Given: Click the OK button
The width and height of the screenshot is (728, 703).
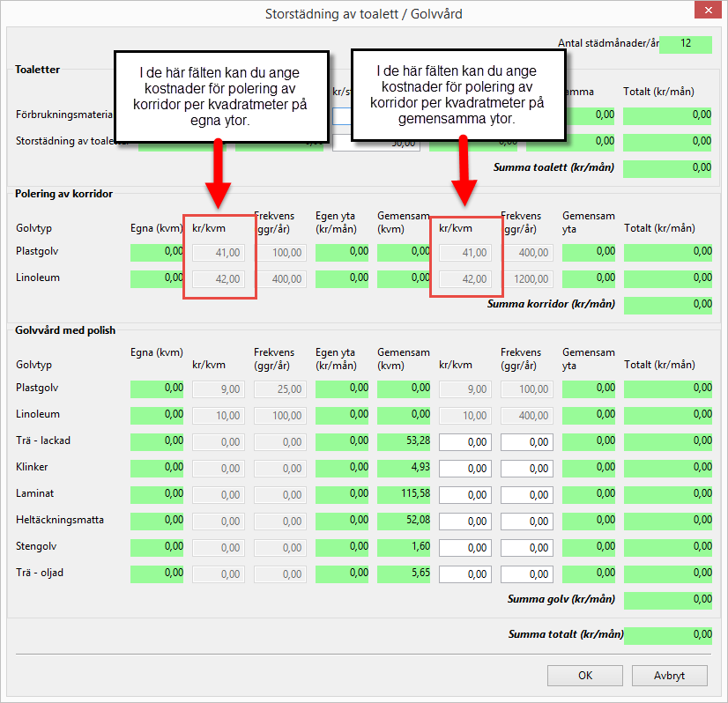Looking at the screenshot, I should coord(584,676).
